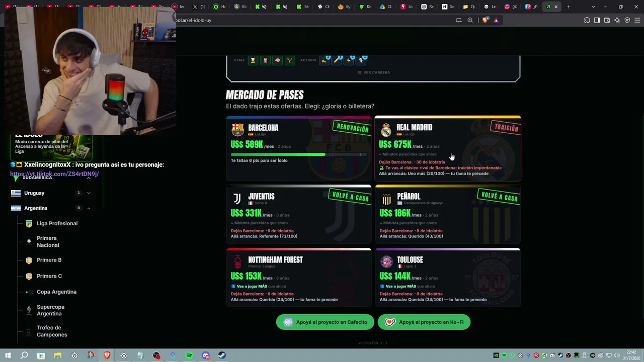
Task: Open a new browser tab
Action: click(x=569, y=7)
